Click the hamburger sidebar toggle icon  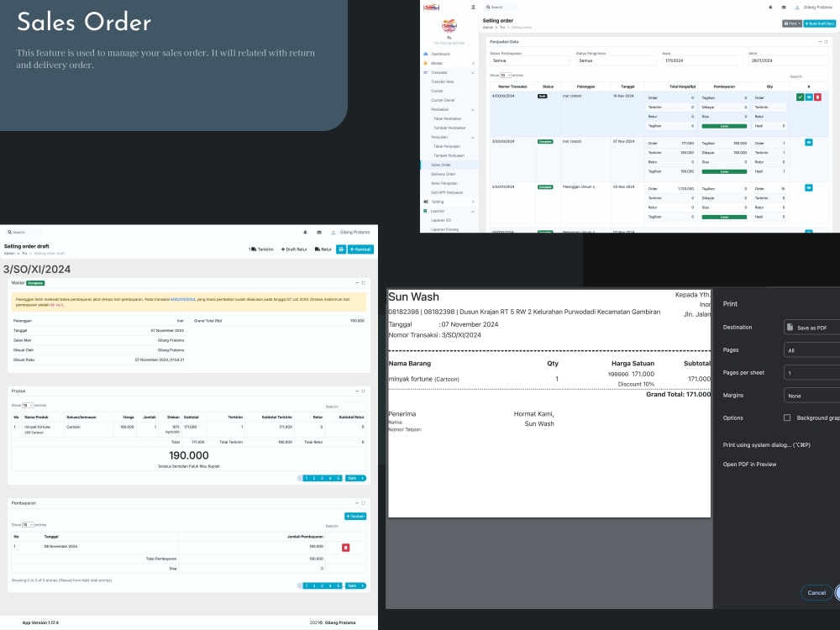[472, 7]
